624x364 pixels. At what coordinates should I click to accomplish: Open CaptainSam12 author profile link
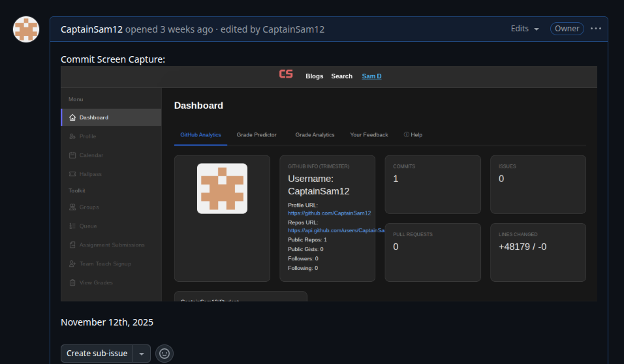click(x=91, y=29)
